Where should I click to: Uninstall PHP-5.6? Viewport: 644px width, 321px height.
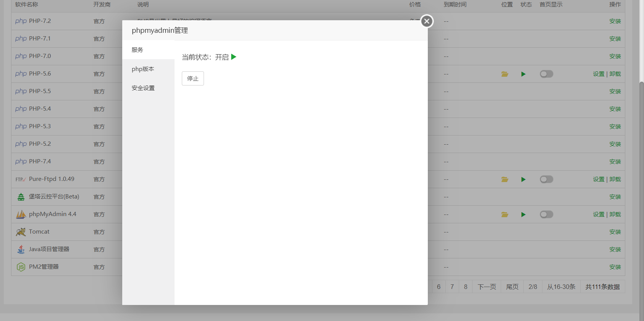tap(615, 74)
